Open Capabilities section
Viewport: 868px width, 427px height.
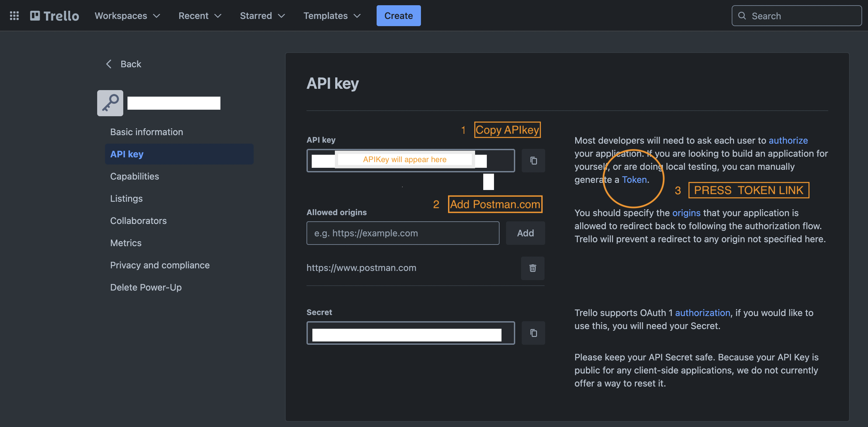click(179, 176)
